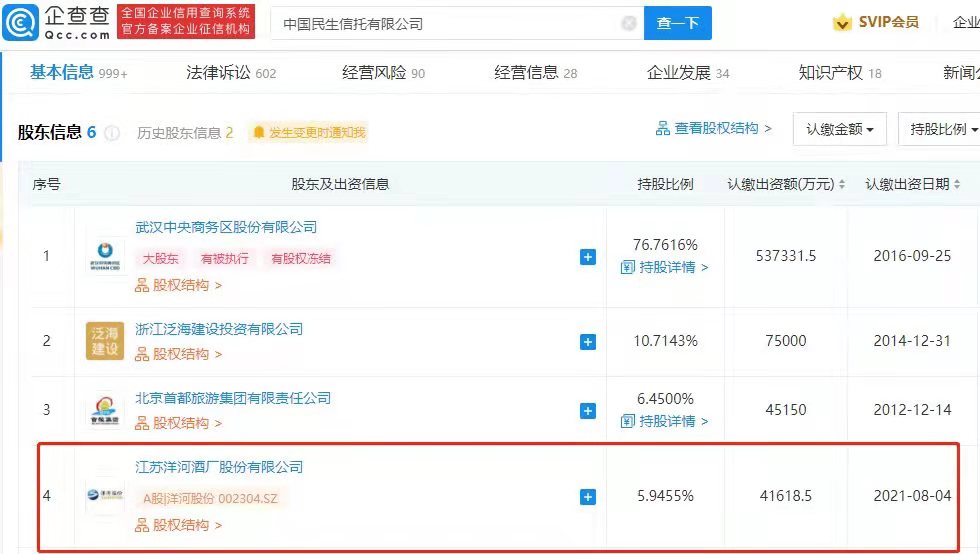980x554 pixels.
Task: Click the 41618.5 capital amount
Action: [x=786, y=496]
